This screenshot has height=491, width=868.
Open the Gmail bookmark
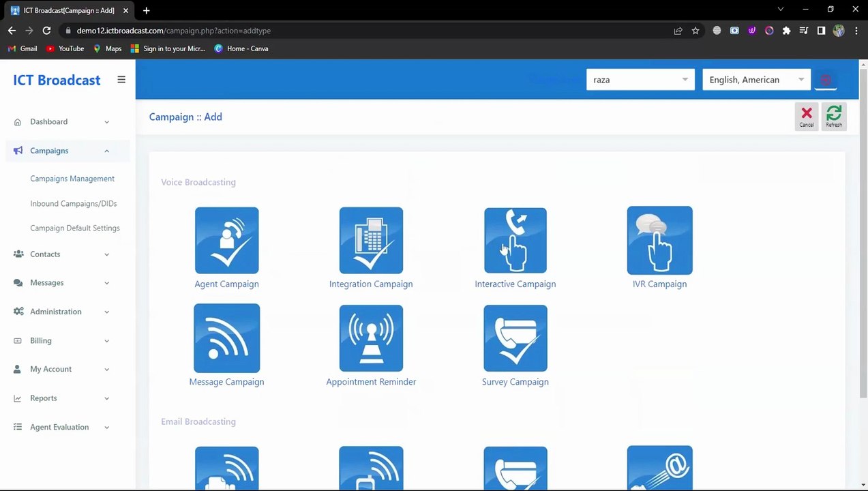coord(23,49)
